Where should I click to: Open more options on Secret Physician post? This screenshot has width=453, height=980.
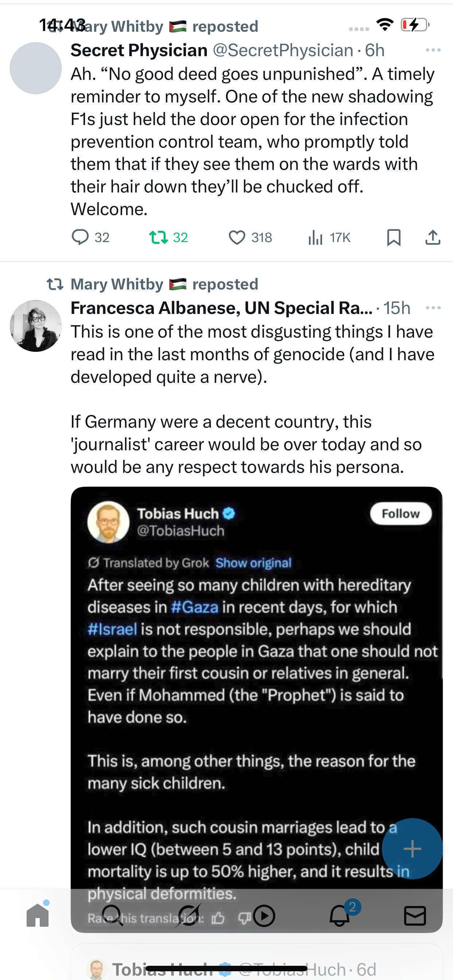[x=433, y=50]
